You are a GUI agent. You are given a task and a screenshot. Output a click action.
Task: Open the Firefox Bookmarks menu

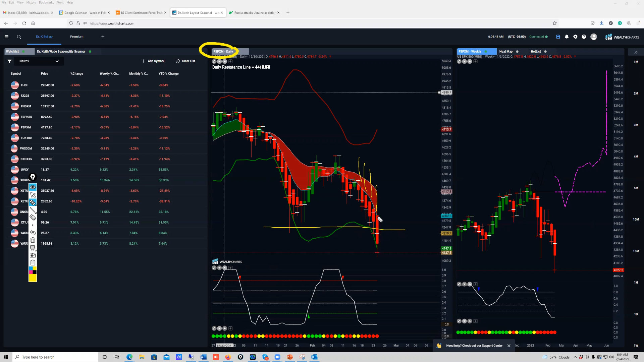pos(46,3)
